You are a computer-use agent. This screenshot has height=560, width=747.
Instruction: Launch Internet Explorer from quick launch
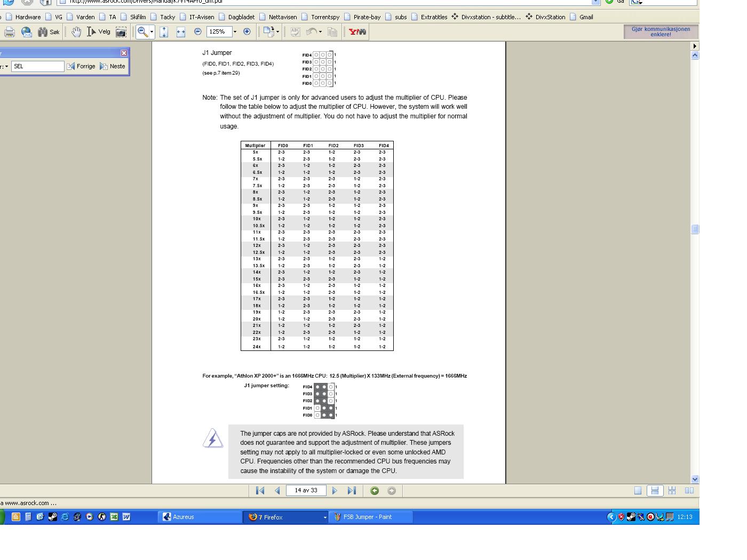point(65,517)
